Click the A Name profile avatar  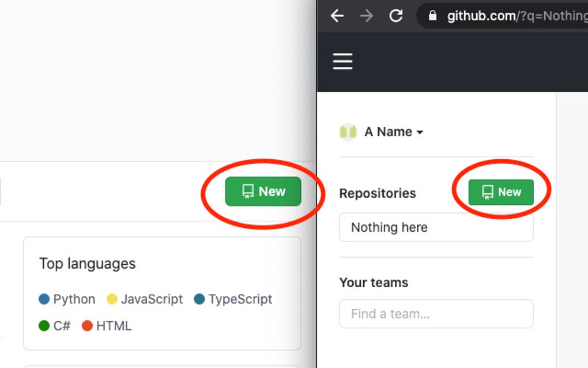click(x=348, y=132)
